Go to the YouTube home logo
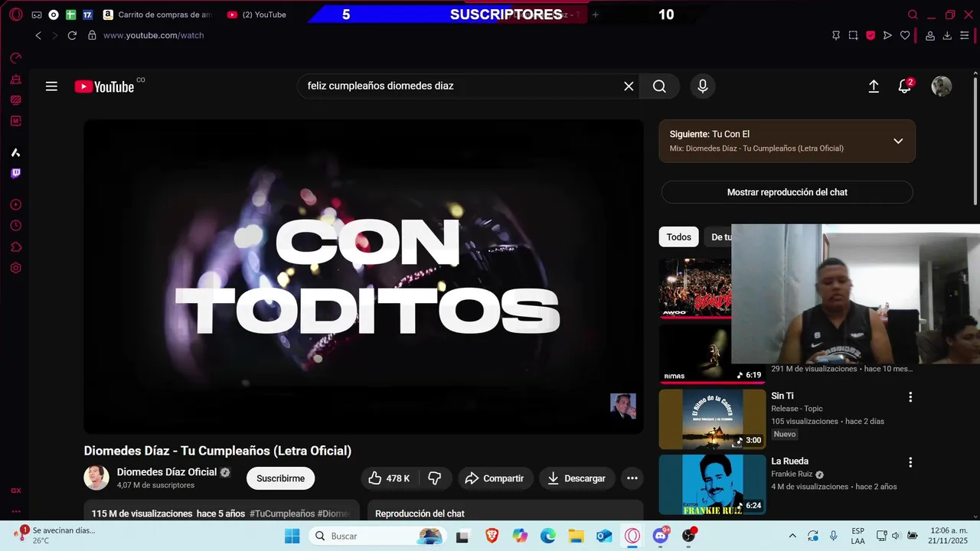Viewport: 980px width, 551px height. pyautogui.click(x=105, y=86)
